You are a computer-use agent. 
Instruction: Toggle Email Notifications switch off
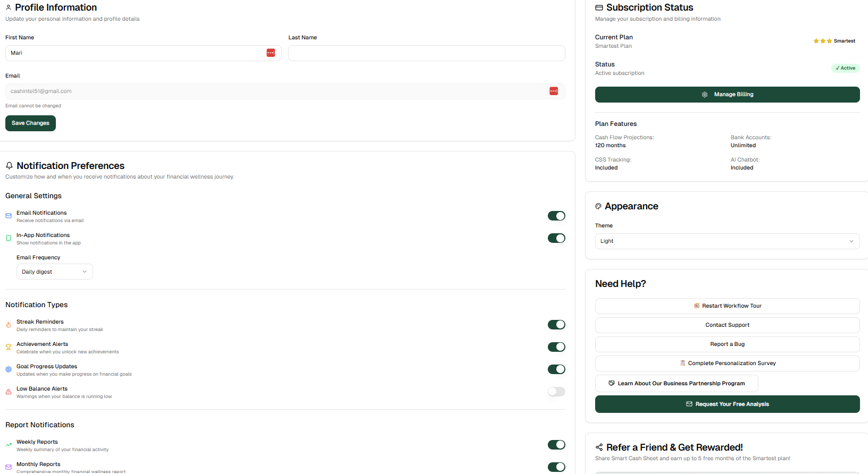[556, 216]
